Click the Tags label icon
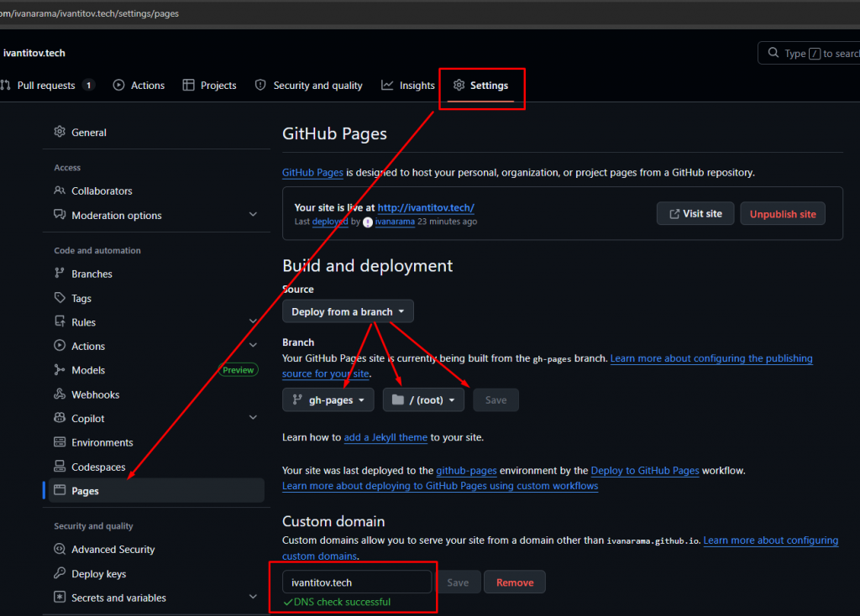Viewport: 860px width, 616px height. (60, 298)
